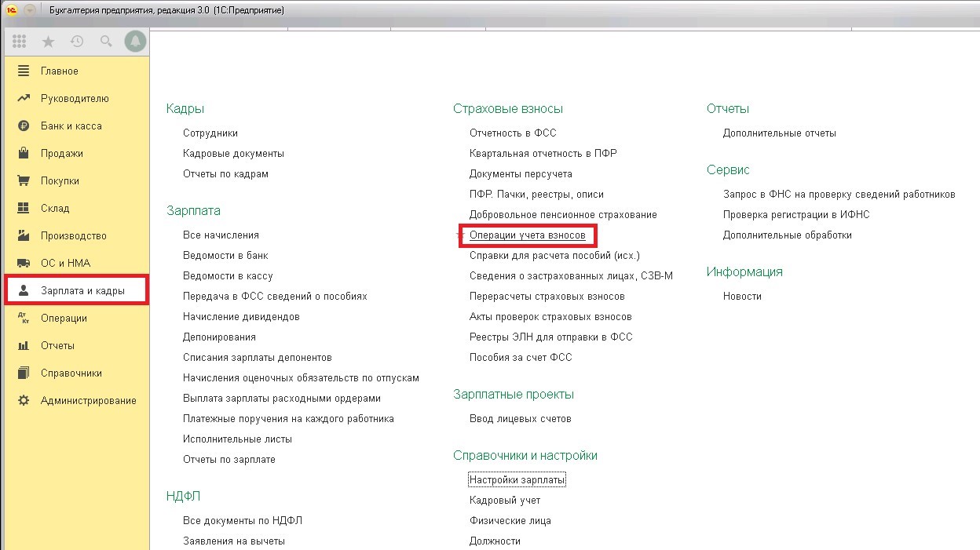Image resolution: width=980 pixels, height=550 pixels.
Task: Open Дополнительные обработки
Action: click(788, 235)
